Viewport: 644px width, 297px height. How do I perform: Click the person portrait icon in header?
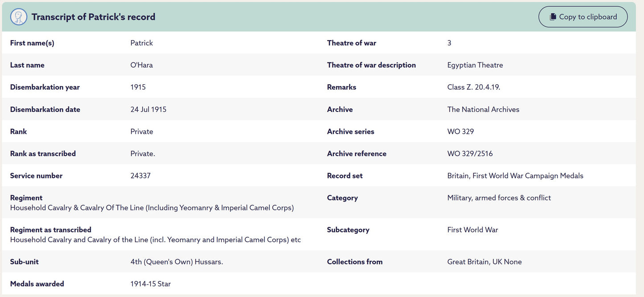coord(19,17)
